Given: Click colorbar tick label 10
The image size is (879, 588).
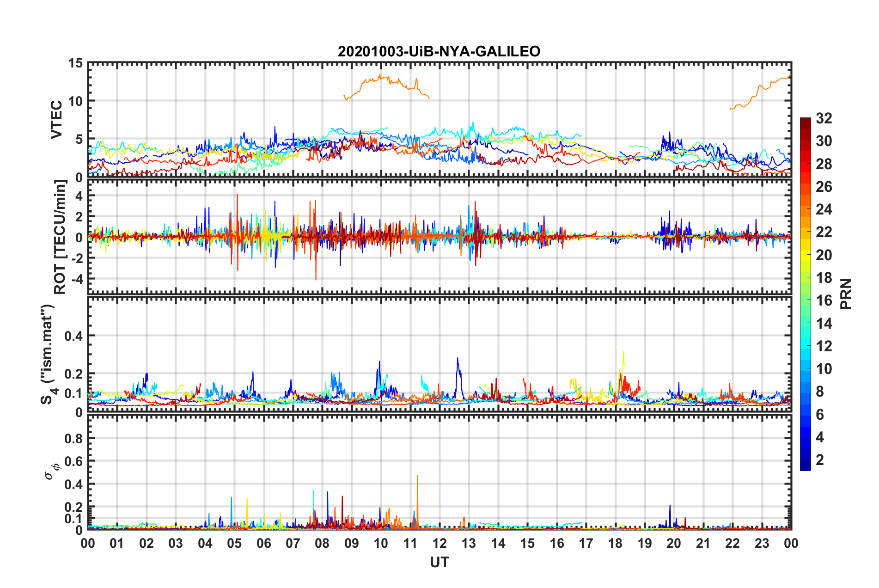Looking at the screenshot, I should point(824,369).
